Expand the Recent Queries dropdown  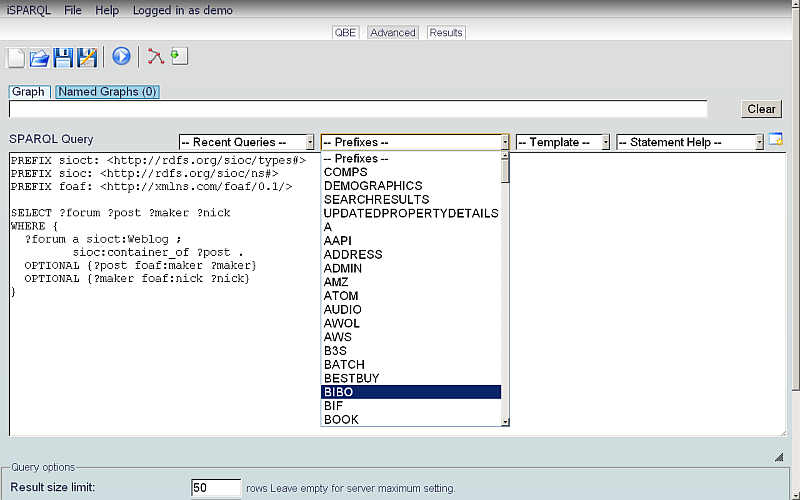[x=246, y=142]
